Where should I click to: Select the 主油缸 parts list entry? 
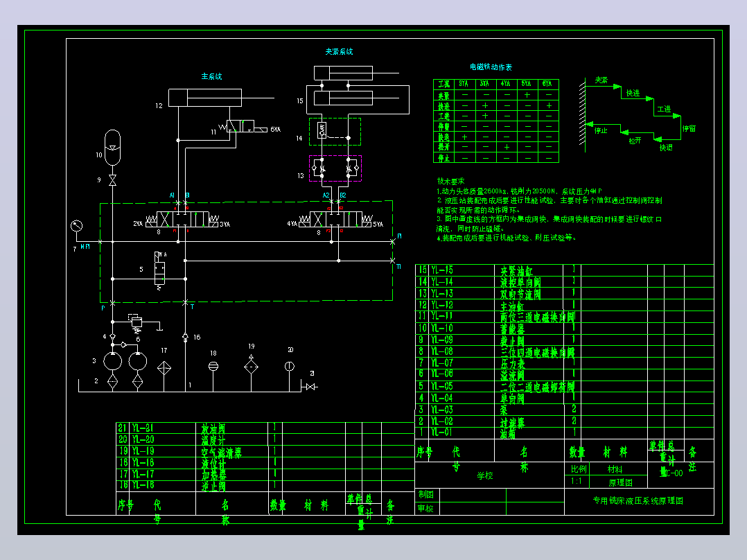512,306
